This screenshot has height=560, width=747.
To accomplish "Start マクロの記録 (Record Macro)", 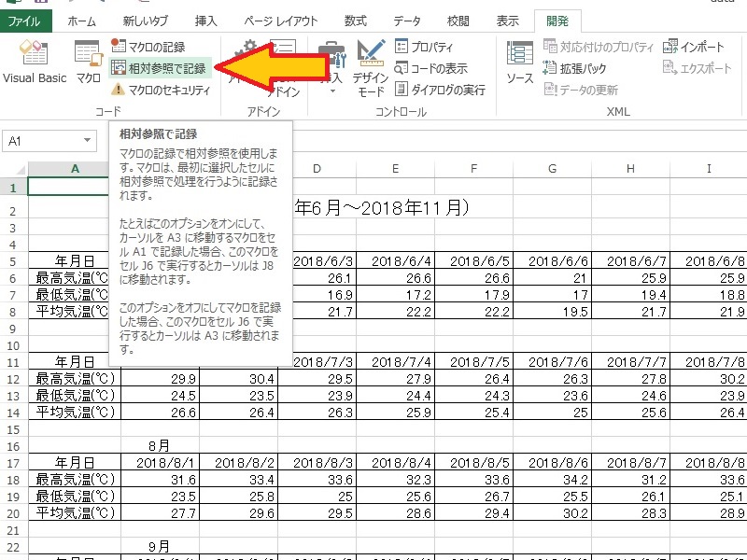I will click(148, 47).
